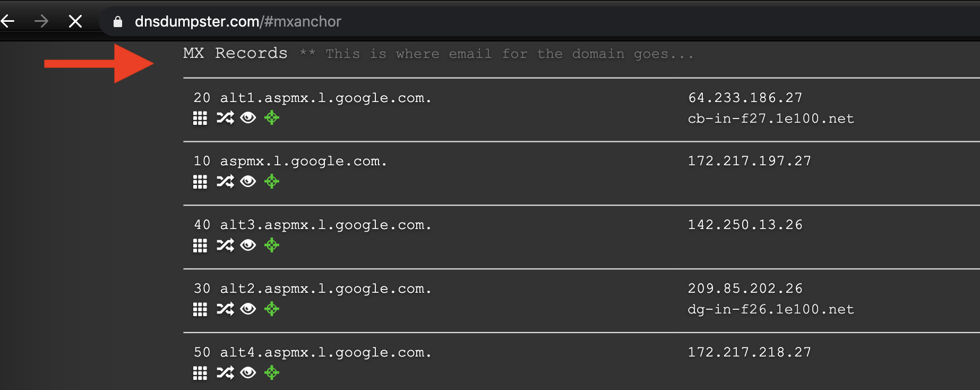Click the dg-in-f26.1e100.net hostname

point(770,309)
